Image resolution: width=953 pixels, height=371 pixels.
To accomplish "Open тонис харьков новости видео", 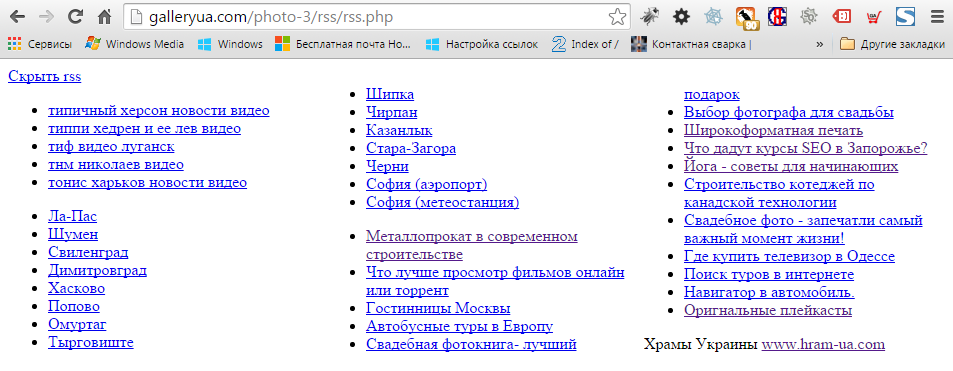I will [148, 182].
